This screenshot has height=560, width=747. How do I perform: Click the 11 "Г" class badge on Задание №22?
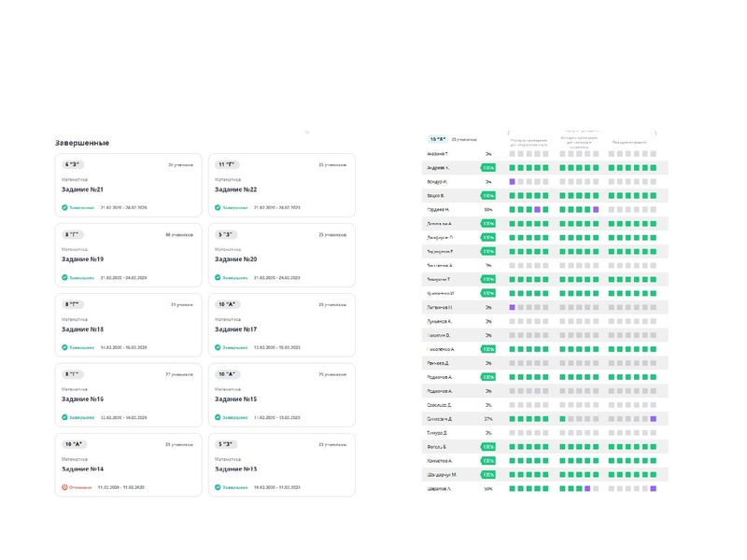tap(228, 164)
